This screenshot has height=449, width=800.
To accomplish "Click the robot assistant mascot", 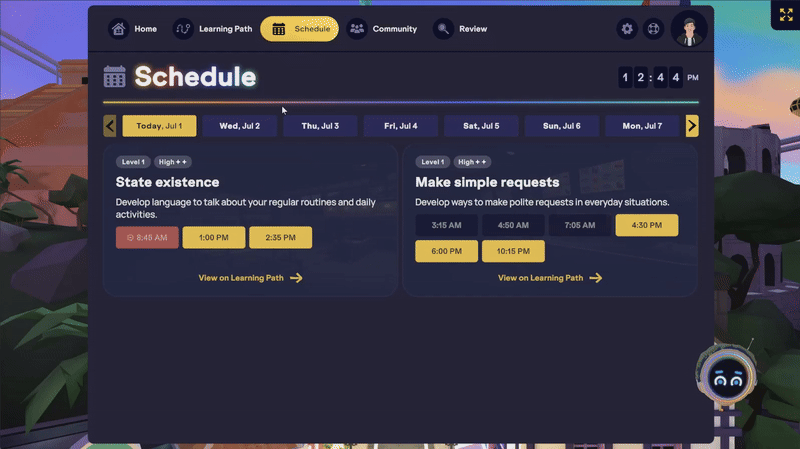I will point(724,376).
